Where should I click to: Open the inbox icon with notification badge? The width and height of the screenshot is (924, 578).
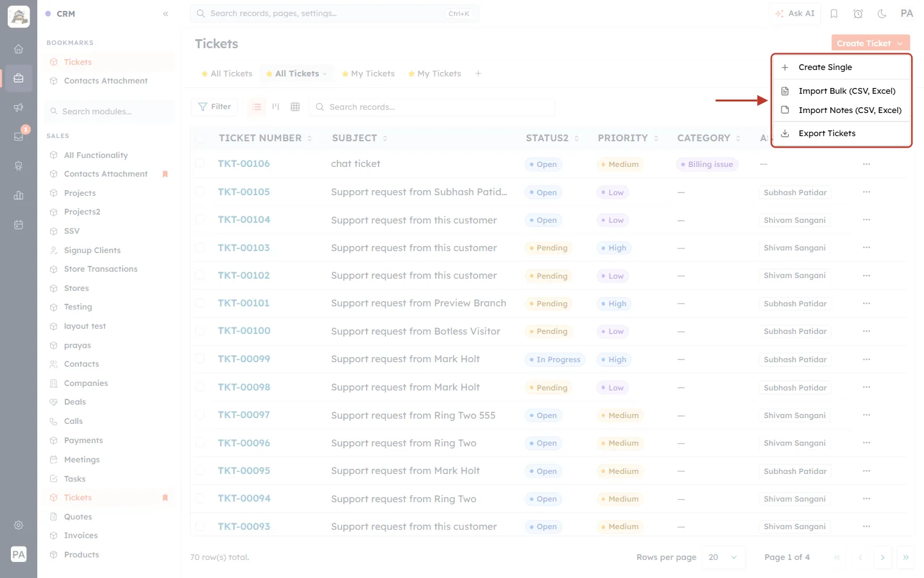tap(19, 136)
